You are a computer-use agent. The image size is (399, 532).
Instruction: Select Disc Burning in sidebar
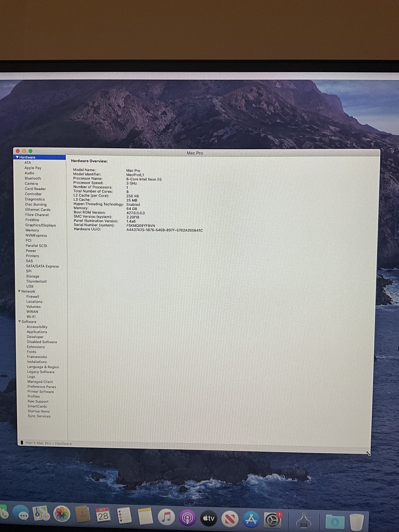tap(36, 204)
